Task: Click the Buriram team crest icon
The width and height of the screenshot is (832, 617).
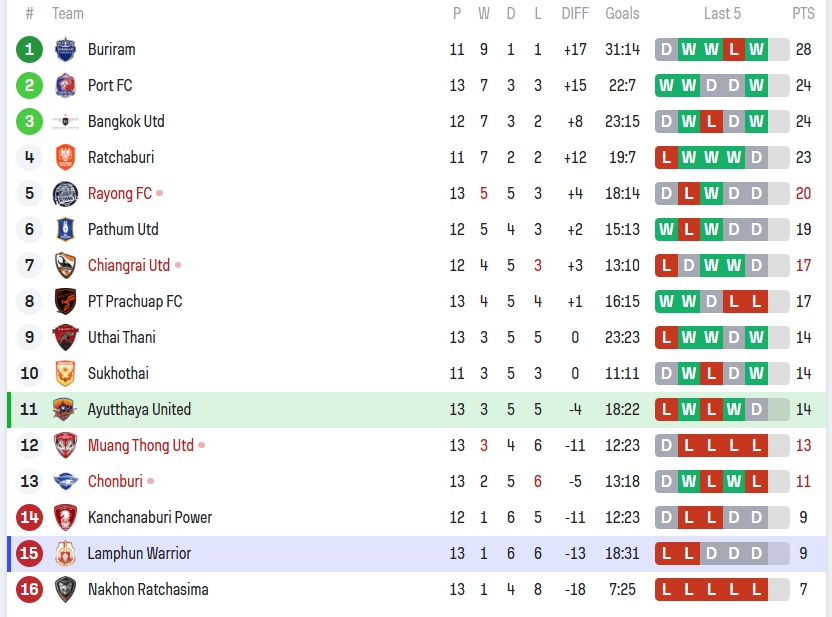Action: pos(65,49)
